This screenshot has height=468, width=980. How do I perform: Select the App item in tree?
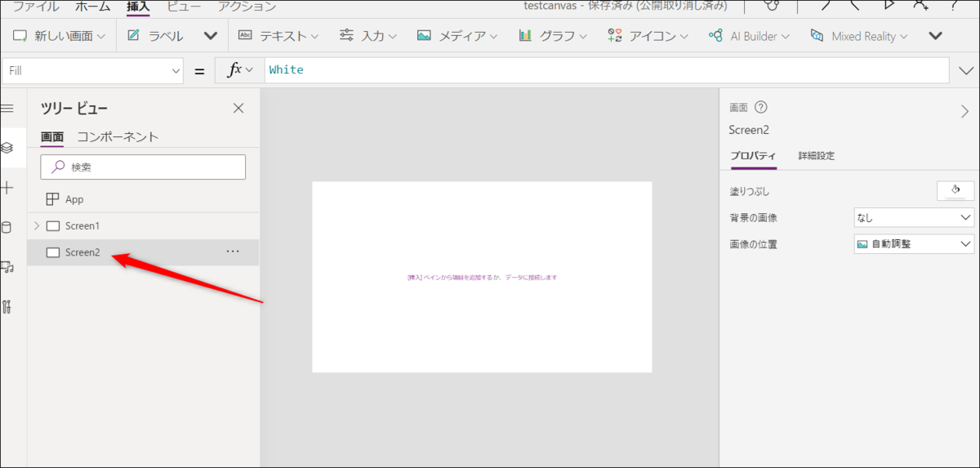coord(143,199)
